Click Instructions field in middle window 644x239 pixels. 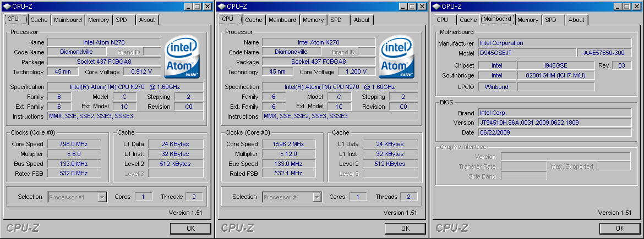click(340, 116)
